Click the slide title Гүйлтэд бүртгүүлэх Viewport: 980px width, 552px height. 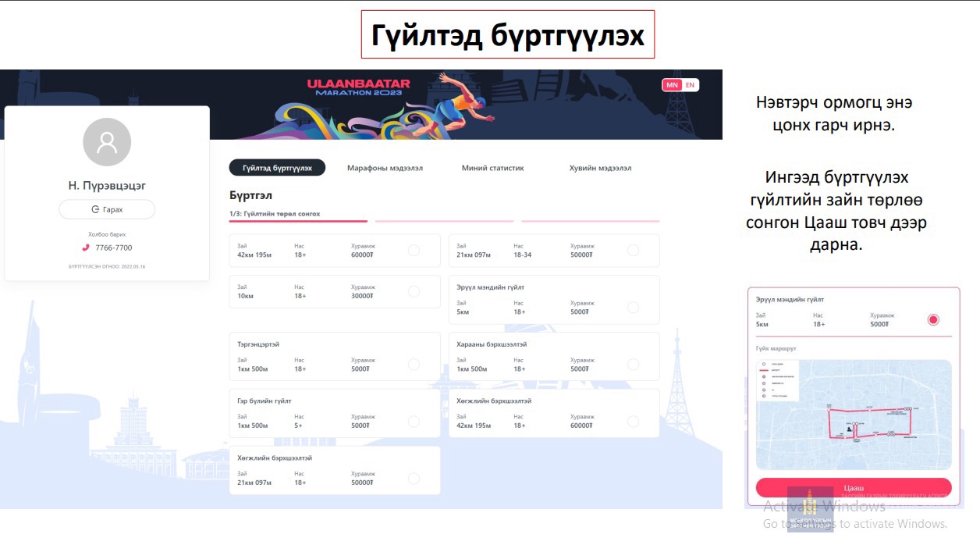coord(507,35)
